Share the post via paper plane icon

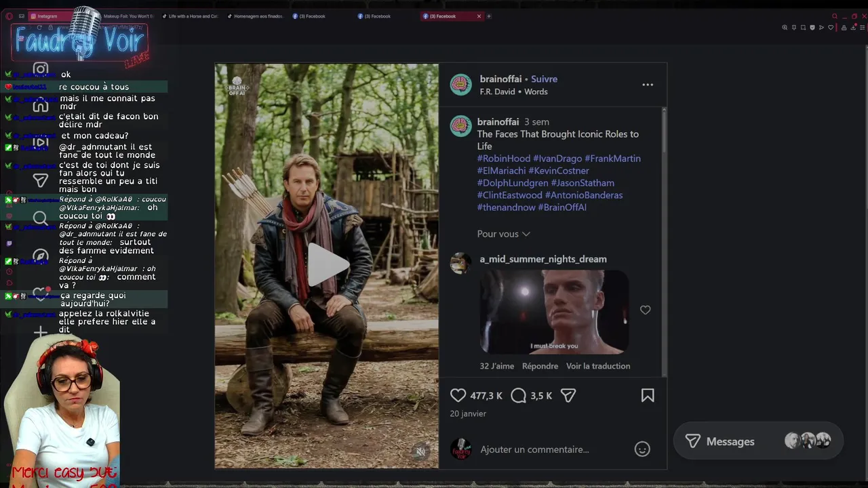568,396
